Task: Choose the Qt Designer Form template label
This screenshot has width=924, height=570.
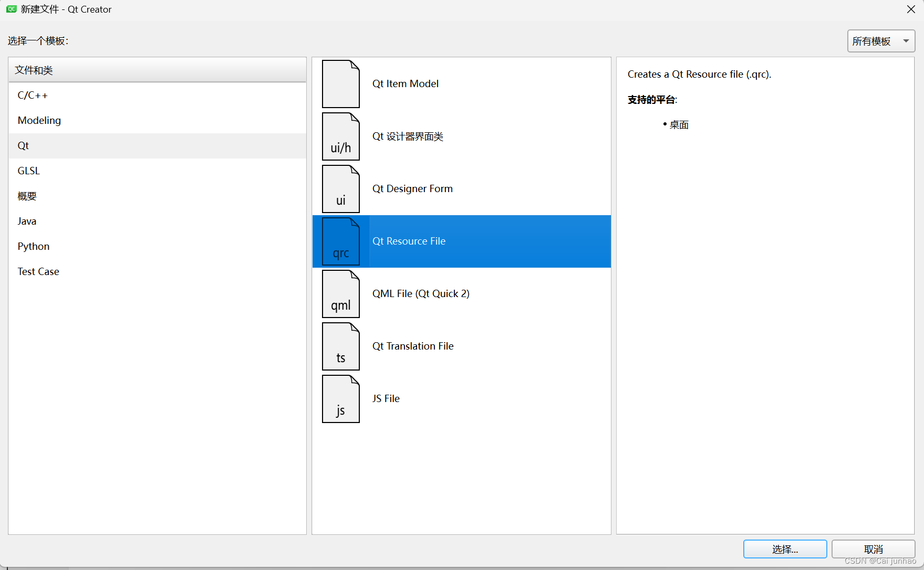Action: 412,189
